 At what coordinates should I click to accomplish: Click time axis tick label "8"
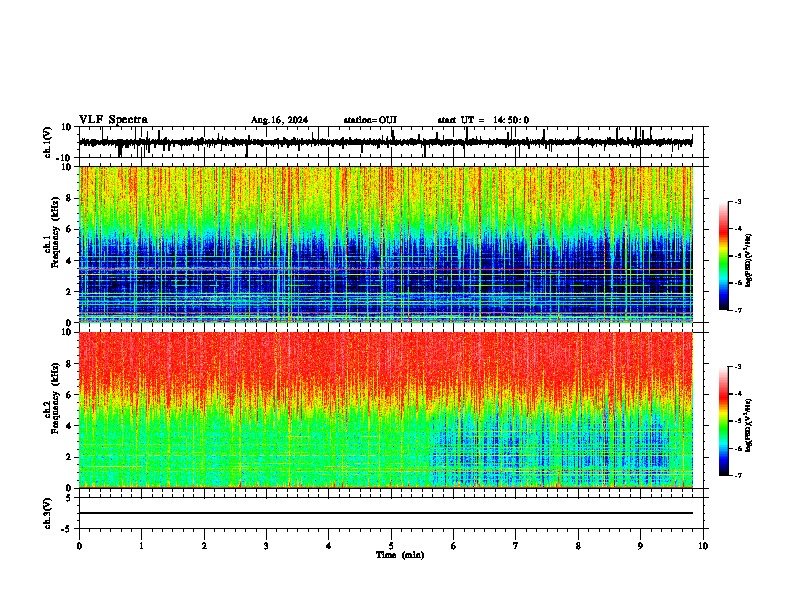coord(578,546)
